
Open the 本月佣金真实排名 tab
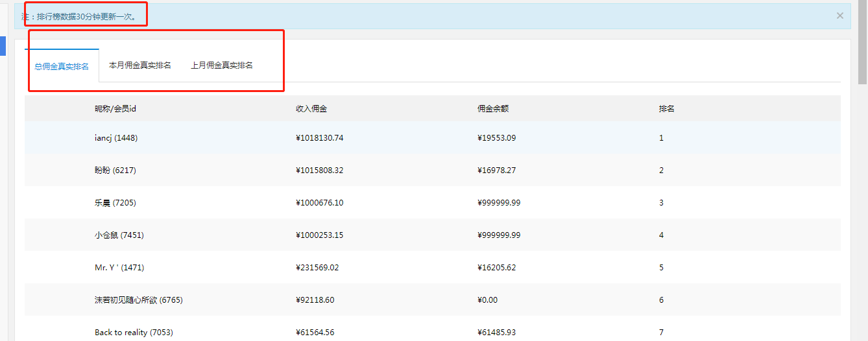(x=140, y=65)
